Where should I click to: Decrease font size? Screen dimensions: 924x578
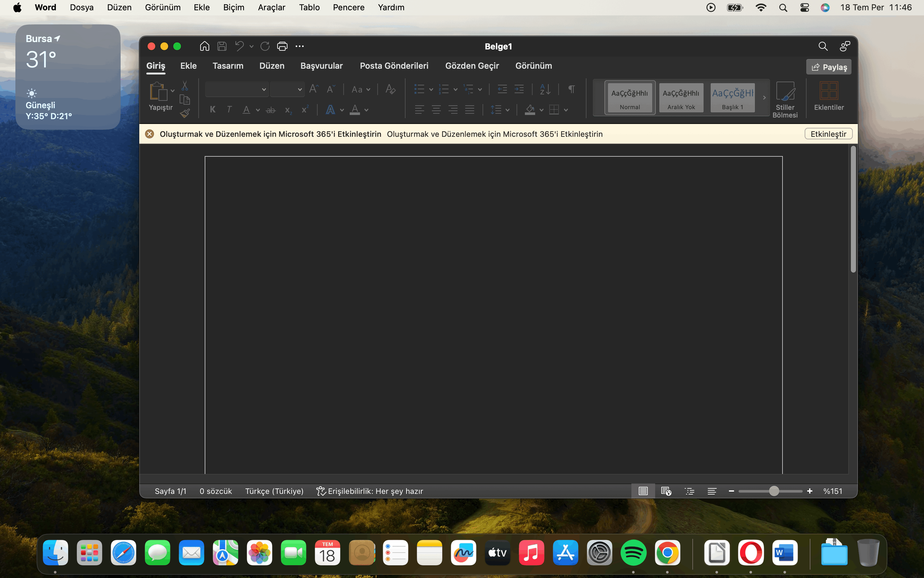click(x=331, y=89)
